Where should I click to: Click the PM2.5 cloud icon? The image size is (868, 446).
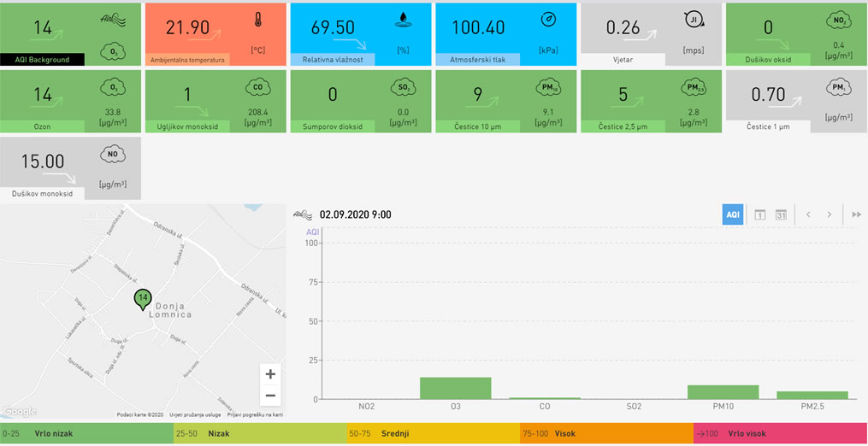pyautogui.click(x=693, y=87)
